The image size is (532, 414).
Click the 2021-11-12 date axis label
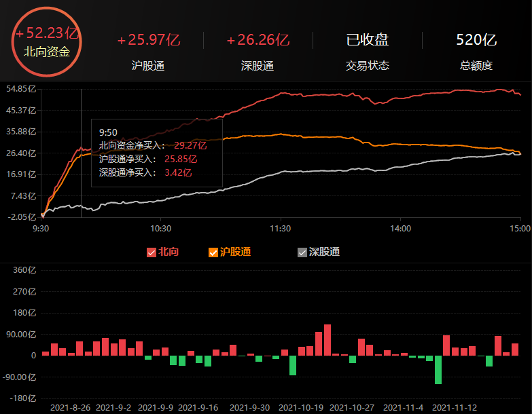455,407
